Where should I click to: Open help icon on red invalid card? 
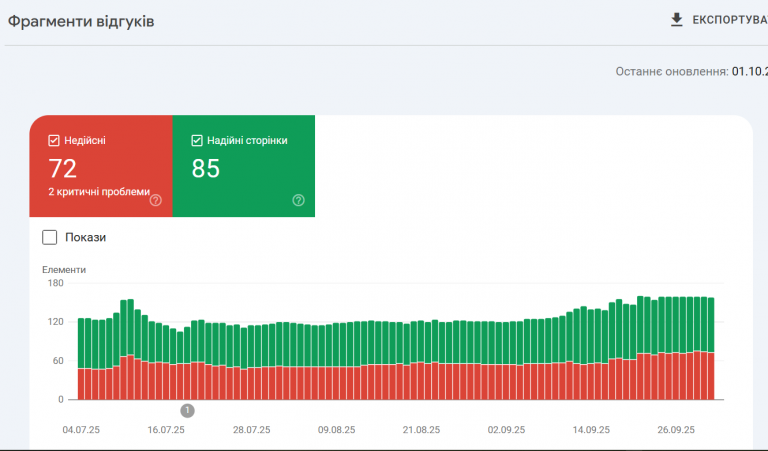[156, 200]
